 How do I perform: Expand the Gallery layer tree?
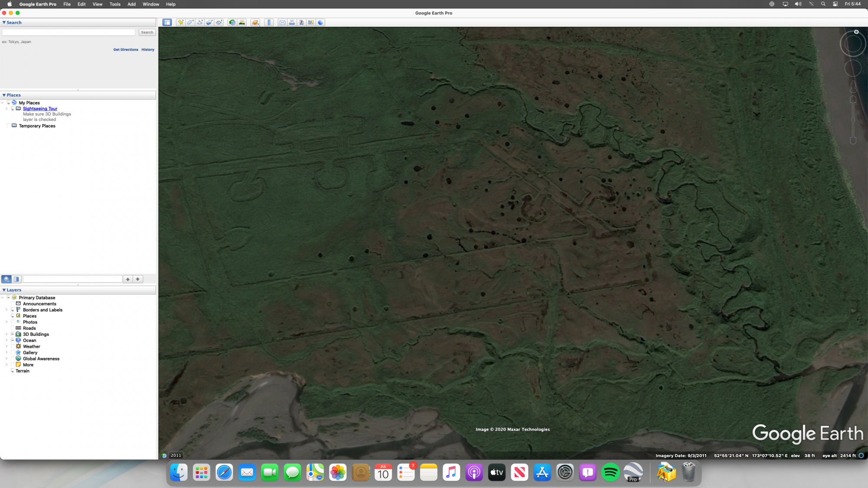click(7, 353)
